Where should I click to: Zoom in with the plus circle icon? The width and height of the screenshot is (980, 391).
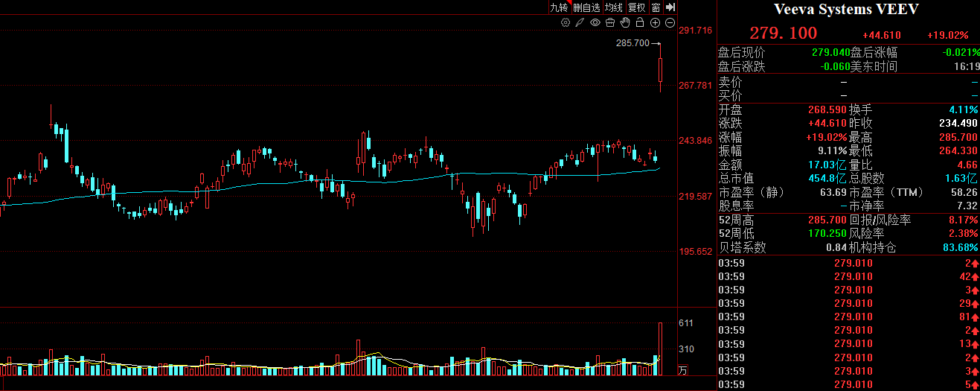tap(655, 23)
